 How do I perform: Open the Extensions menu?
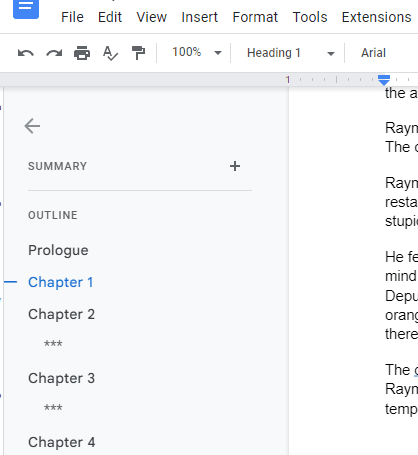coord(376,17)
